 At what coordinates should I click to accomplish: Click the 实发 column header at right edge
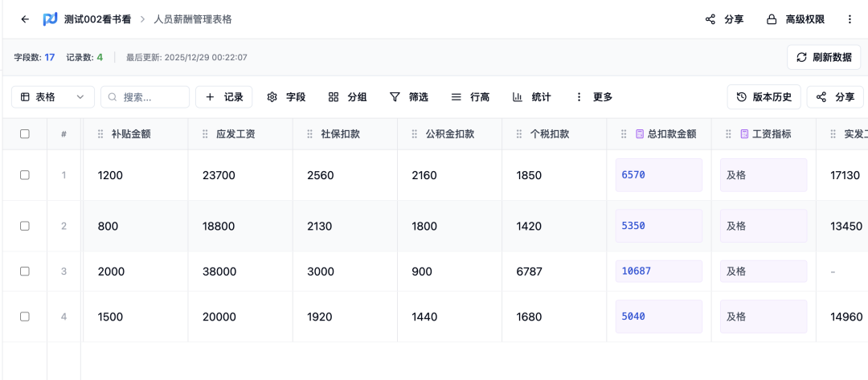pos(842,134)
